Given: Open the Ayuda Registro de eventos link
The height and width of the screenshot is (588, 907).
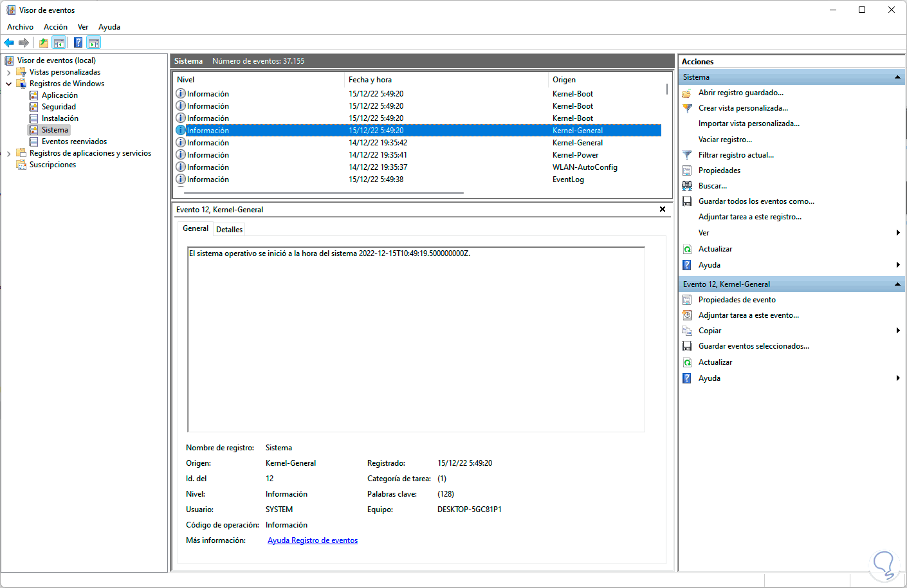Looking at the screenshot, I should click(x=313, y=540).
